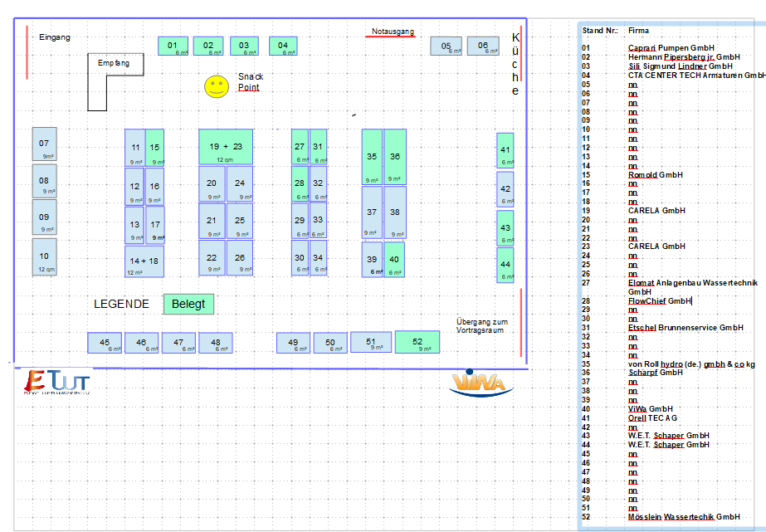Select the combined booth 14 + 18
This screenshot has height=532, width=766.
(x=144, y=261)
